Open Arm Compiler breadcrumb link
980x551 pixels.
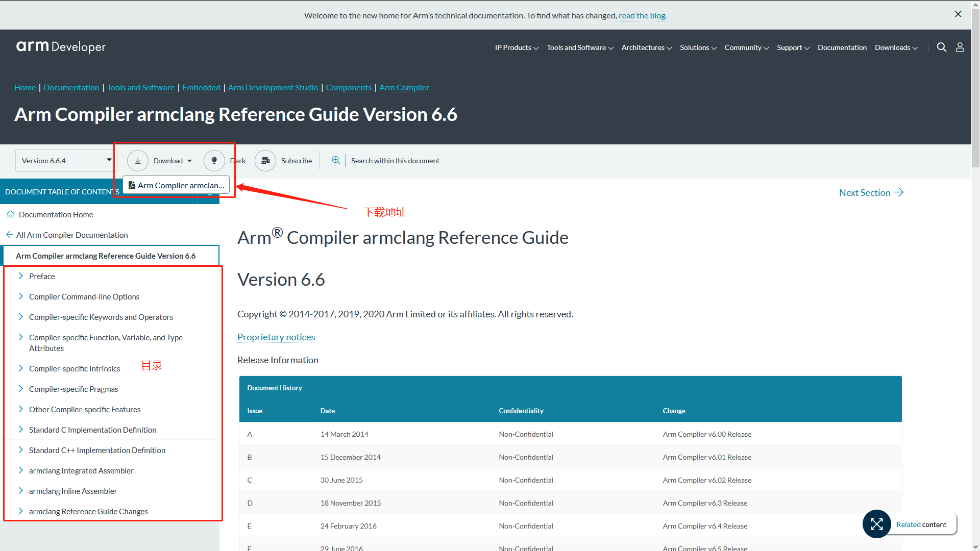(x=404, y=87)
